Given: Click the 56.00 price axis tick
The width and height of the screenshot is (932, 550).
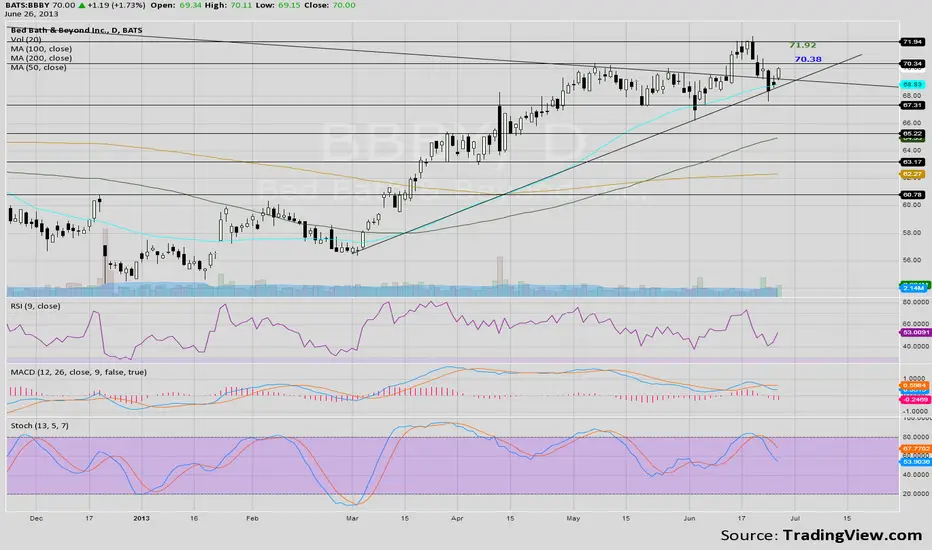Looking at the screenshot, I should click(912, 260).
